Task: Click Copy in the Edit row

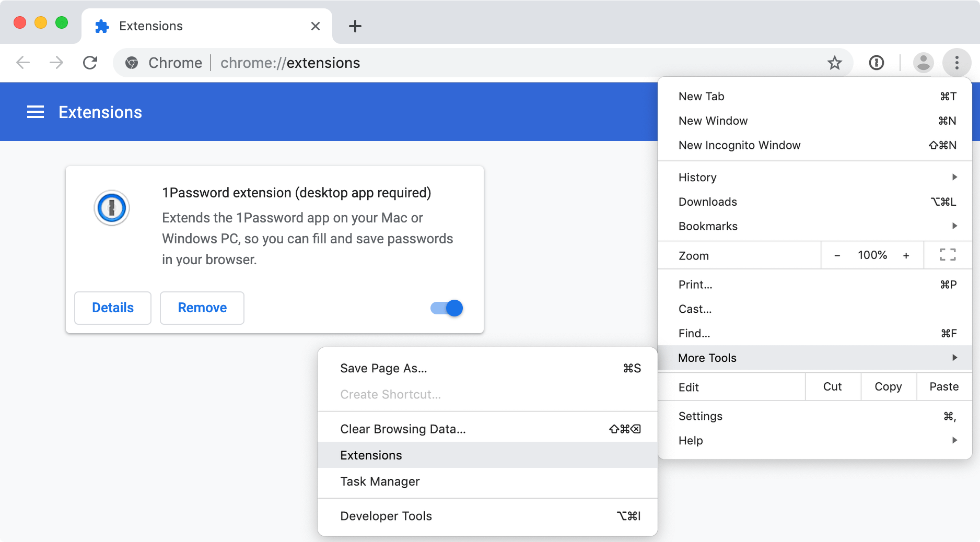Action: click(888, 386)
